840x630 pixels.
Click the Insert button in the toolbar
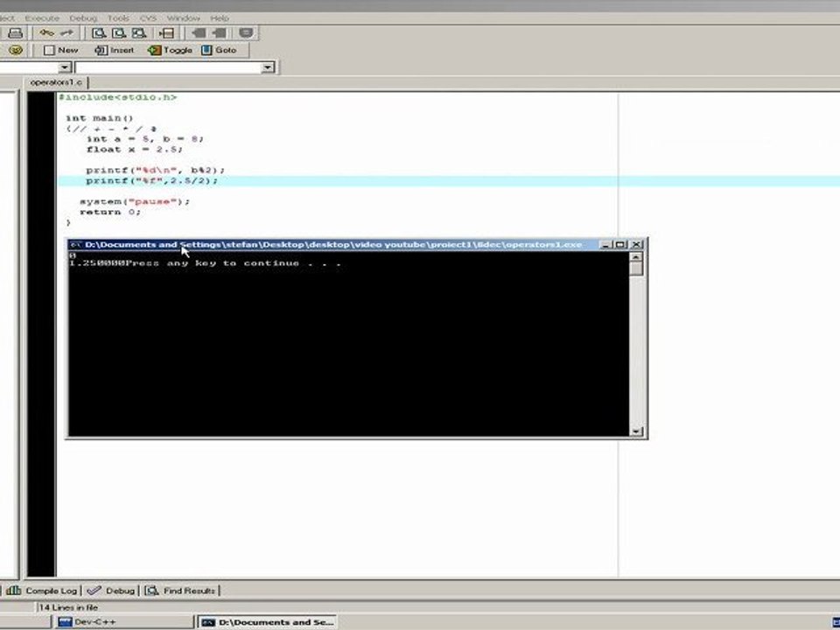click(x=114, y=51)
